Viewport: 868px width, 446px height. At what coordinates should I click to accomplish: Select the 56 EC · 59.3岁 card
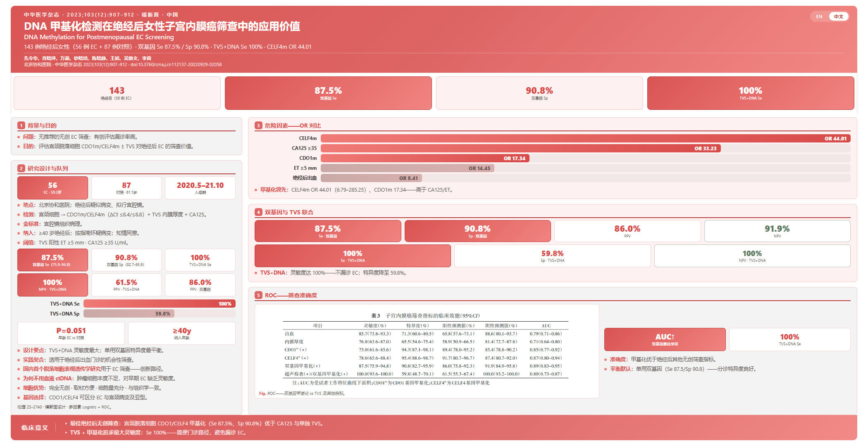52,188
